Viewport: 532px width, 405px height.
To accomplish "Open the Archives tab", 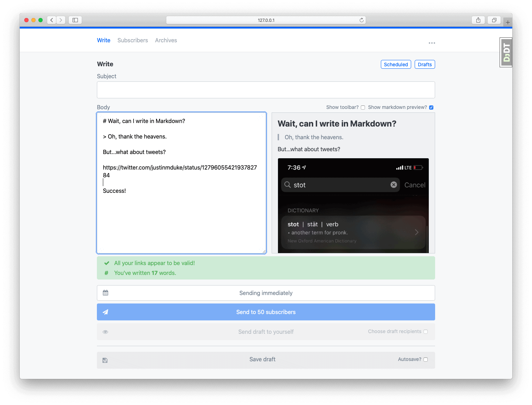I will pos(166,40).
